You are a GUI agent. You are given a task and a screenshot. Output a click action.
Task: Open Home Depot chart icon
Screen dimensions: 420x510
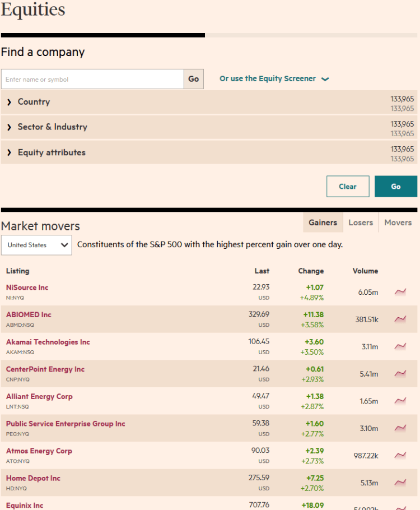coord(400,483)
